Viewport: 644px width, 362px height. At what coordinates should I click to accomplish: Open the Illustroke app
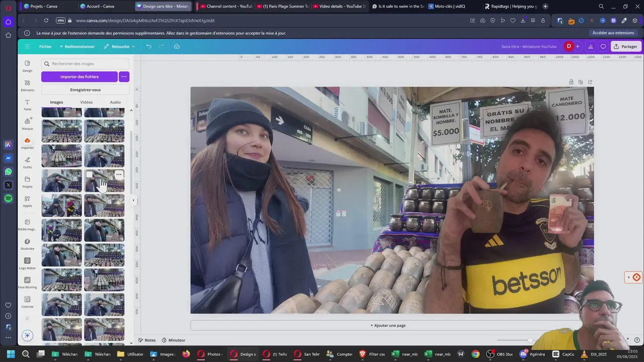pos(27,244)
